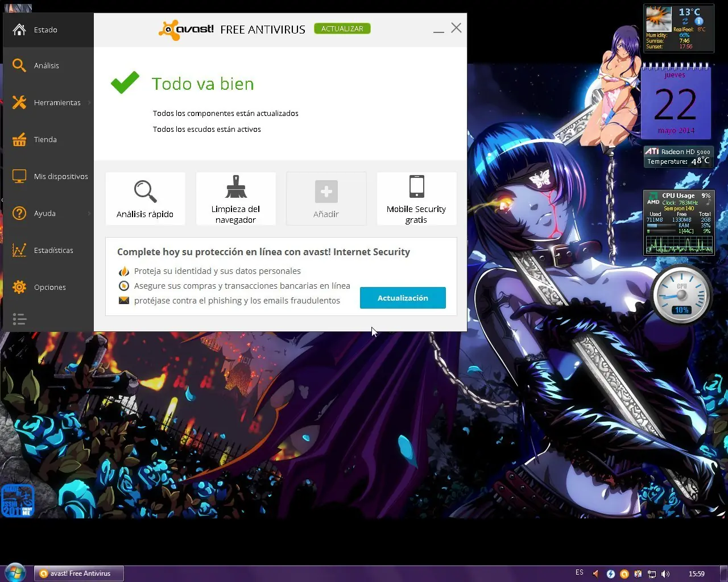Start the Análisis rápido quick scan
Image resolution: width=728 pixels, height=582 pixels.
(x=145, y=198)
